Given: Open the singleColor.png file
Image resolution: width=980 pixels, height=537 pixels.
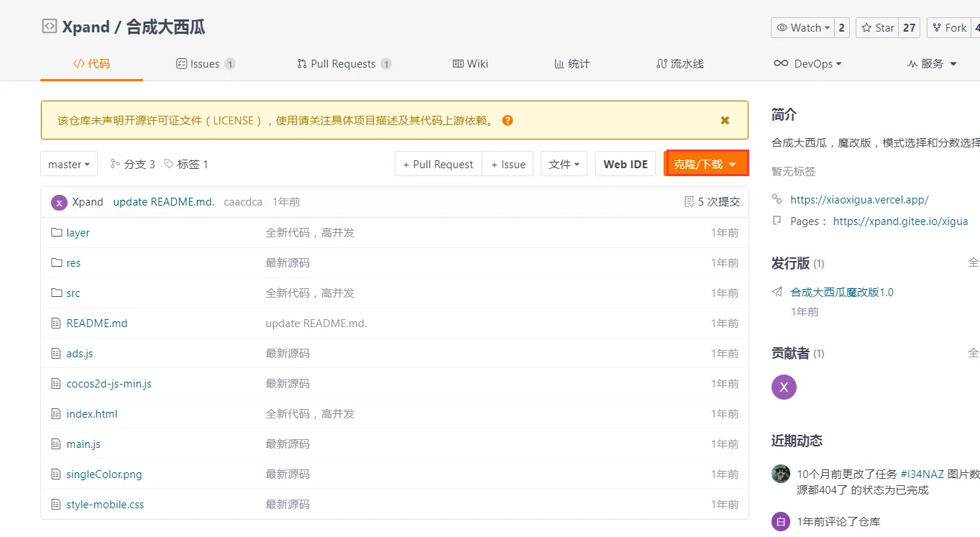Looking at the screenshot, I should click(x=104, y=474).
